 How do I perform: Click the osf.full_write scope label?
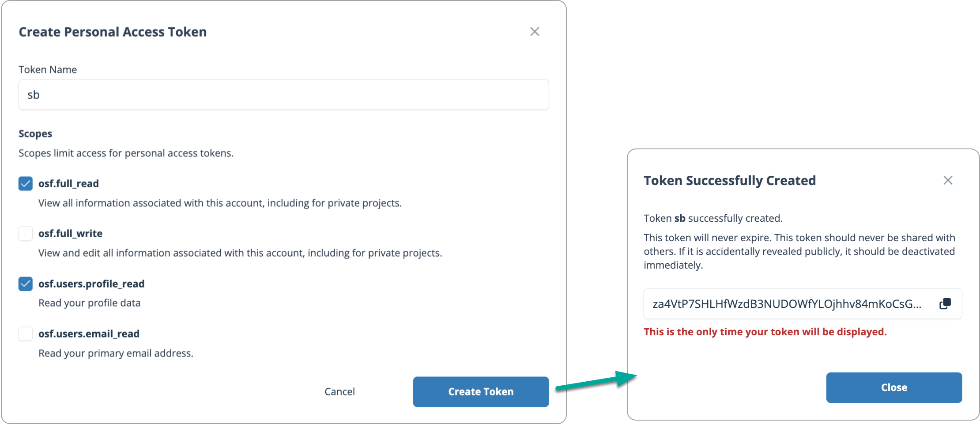pos(71,233)
